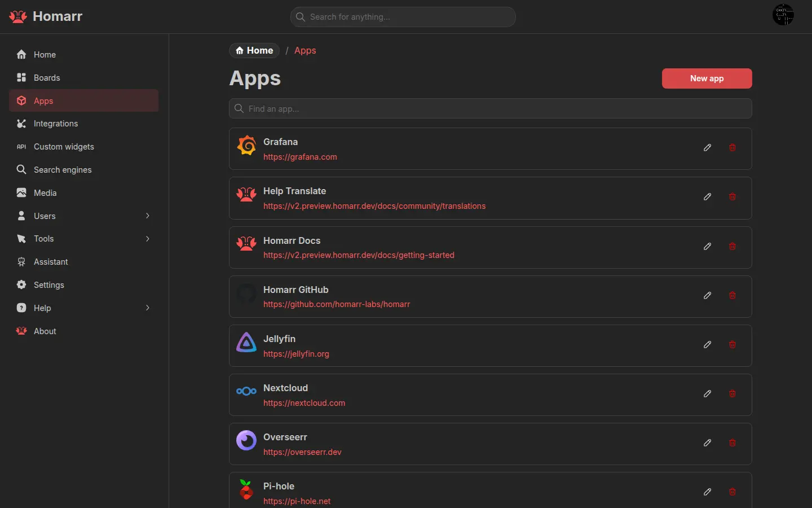
Task: Focus the Find an app field
Action: pos(491,109)
